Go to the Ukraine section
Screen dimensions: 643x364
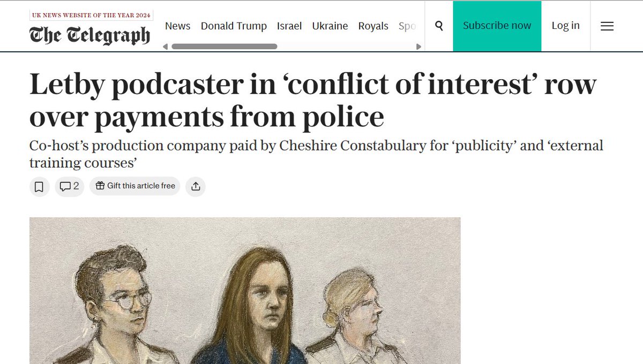[x=330, y=26]
